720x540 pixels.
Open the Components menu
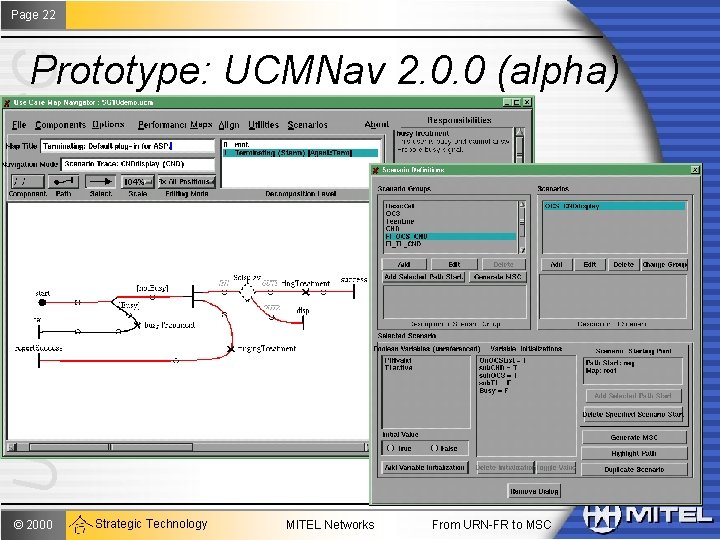click(60, 125)
